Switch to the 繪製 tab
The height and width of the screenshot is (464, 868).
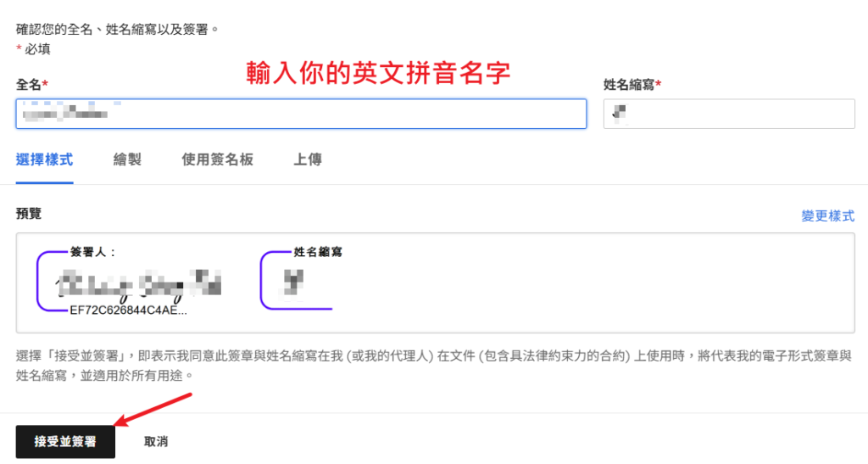coord(127,159)
